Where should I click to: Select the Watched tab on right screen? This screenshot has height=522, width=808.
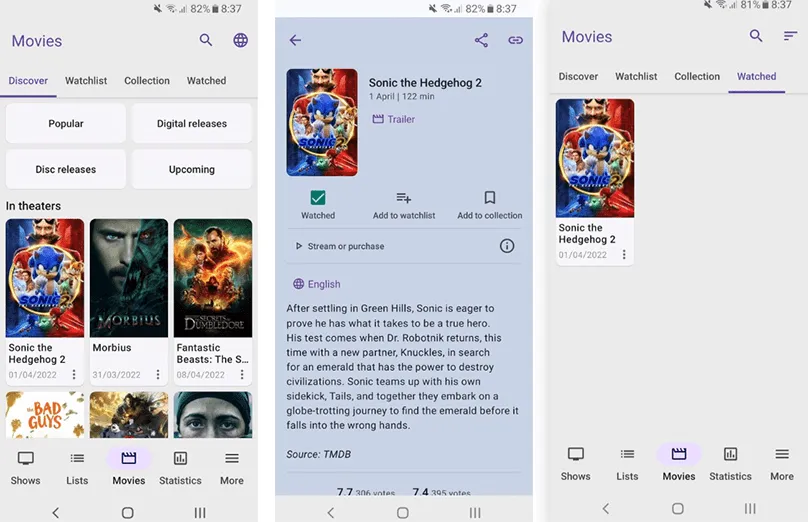pyautogui.click(x=756, y=76)
